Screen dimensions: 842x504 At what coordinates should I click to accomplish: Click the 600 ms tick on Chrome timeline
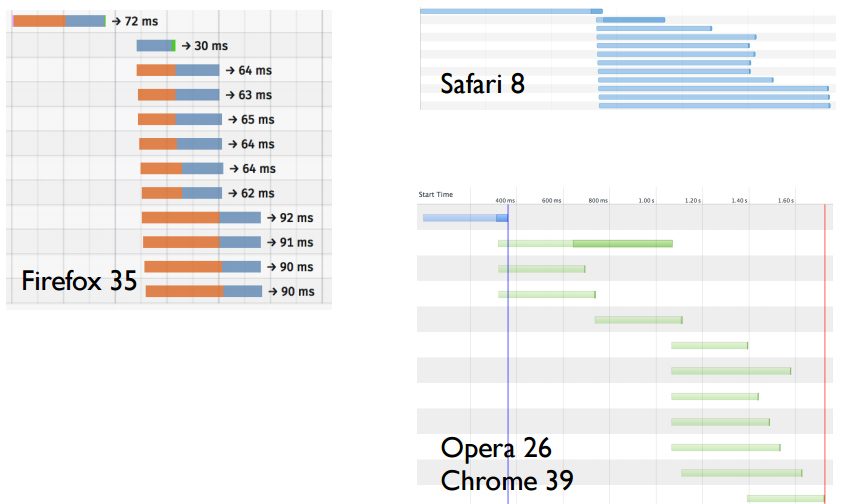[x=551, y=200]
